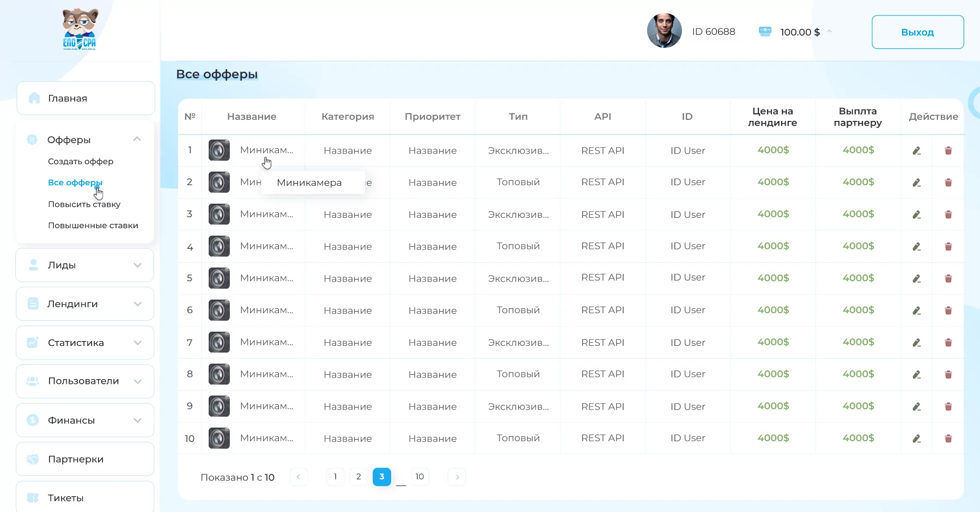Image resolution: width=980 pixels, height=512 pixels.
Task: Edit offer in row 2
Action: (917, 182)
